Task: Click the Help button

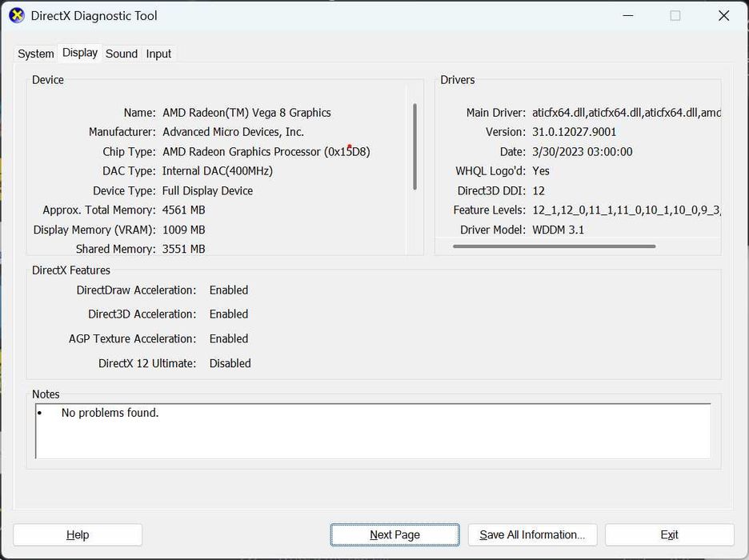Action: (x=78, y=534)
